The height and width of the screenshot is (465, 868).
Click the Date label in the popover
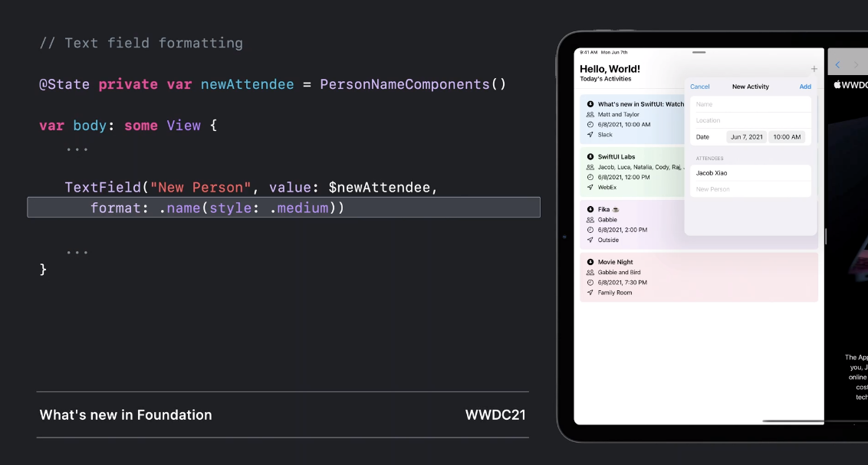tap(702, 137)
